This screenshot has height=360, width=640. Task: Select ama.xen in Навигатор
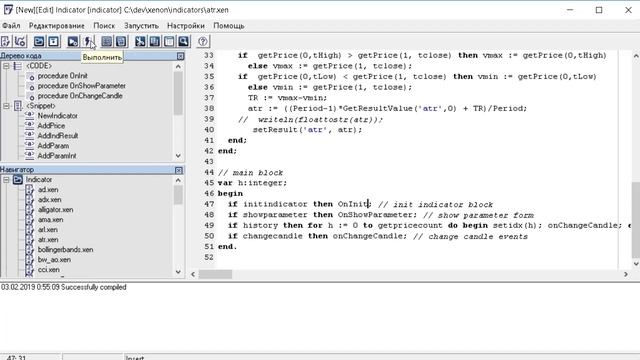pos(50,220)
